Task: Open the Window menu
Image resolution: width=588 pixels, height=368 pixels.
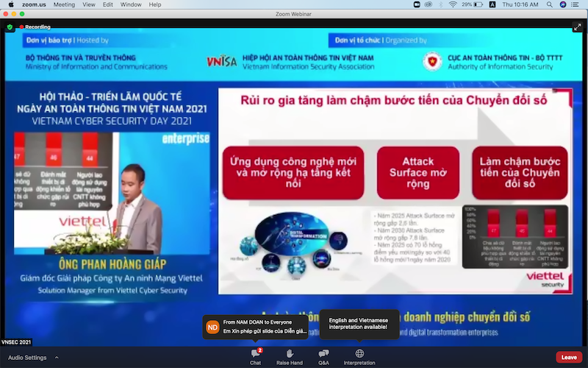Action: coord(131,4)
